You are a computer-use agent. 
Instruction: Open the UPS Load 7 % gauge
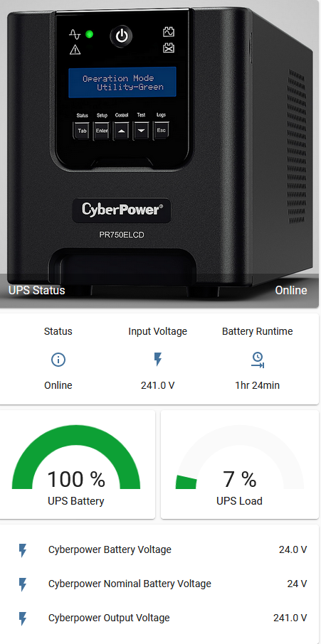pyautogui.click(x=240, y=464)
